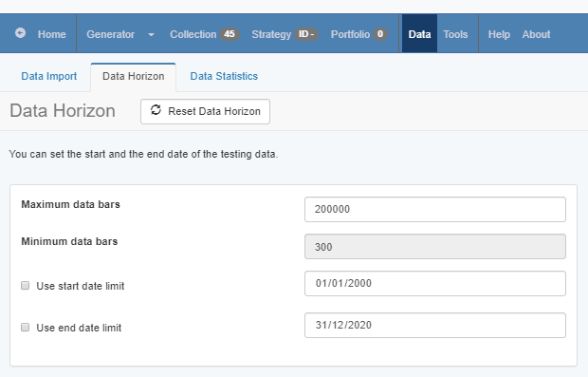Expand the Generator dropdown arrow
This screenshot has height=377, width=588.
pos(151,34)
